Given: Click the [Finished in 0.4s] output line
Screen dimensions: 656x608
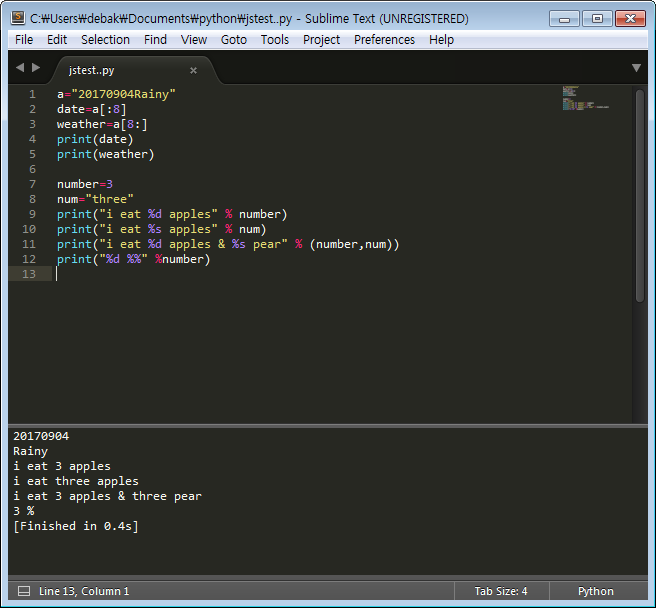Looking at the screenshot, I should coord(76,526).
